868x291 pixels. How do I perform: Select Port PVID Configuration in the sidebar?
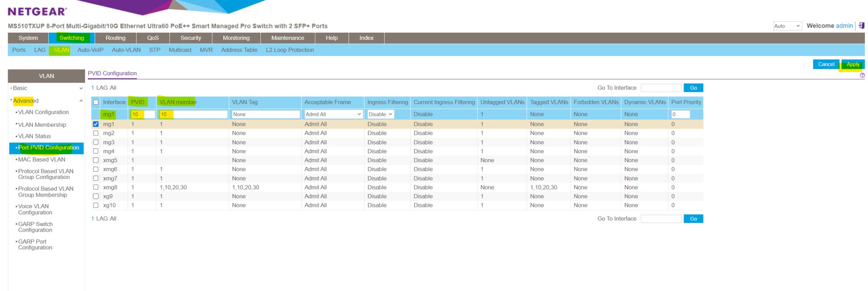point(47,148)
